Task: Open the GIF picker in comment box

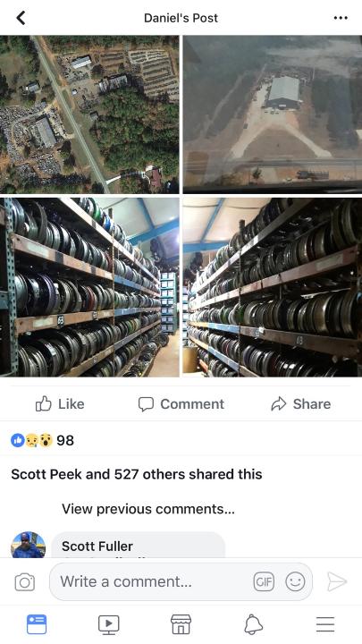Action: [264, 582]
